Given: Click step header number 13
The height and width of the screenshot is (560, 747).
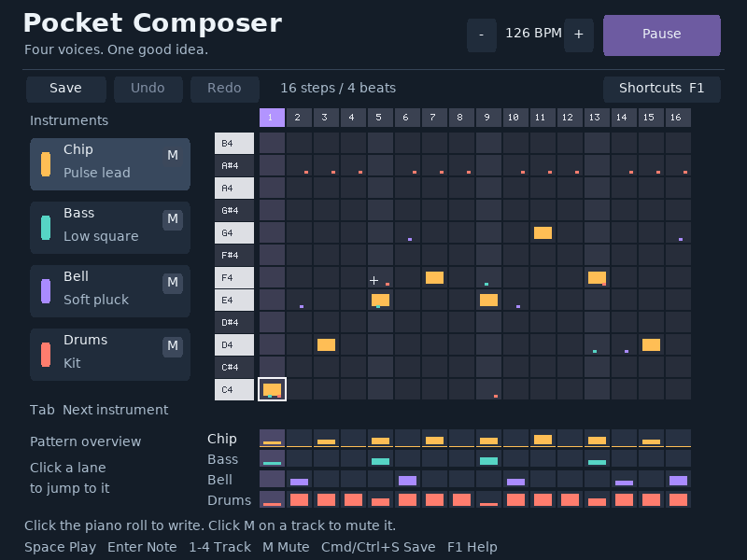Looking at the screenshot, I should (x=597, y=118).
